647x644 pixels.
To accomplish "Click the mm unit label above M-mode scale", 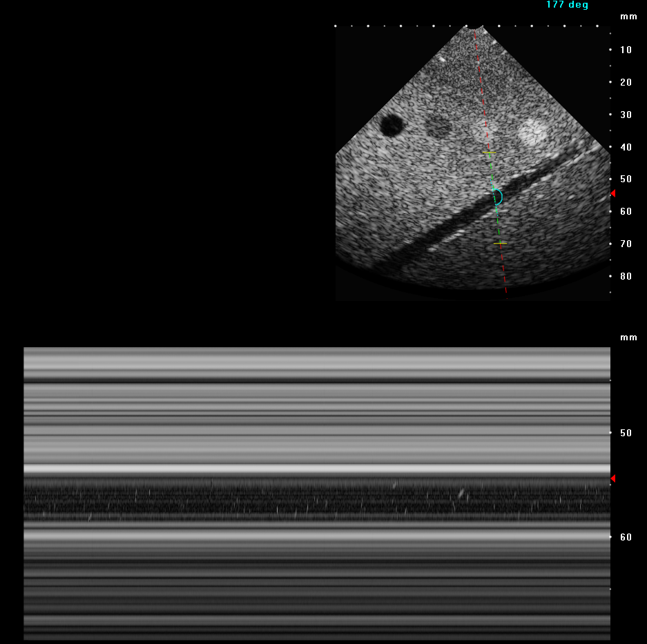I will click(628, 338).
